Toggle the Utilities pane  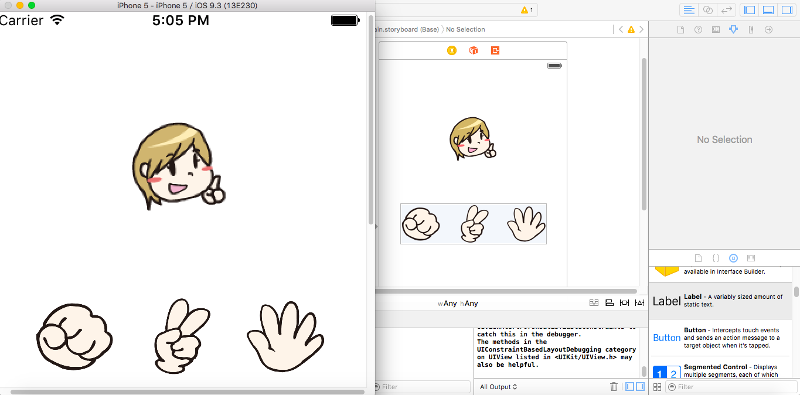[786, 10]
